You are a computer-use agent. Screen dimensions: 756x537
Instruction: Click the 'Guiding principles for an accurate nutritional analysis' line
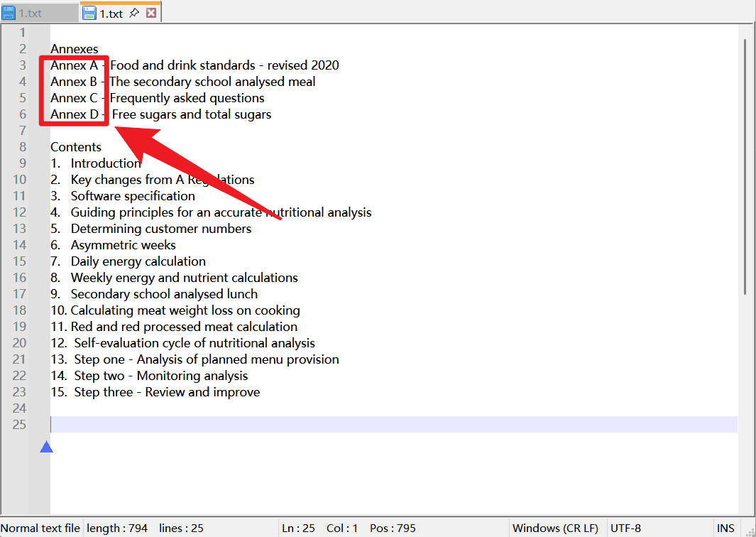(221, 212)
